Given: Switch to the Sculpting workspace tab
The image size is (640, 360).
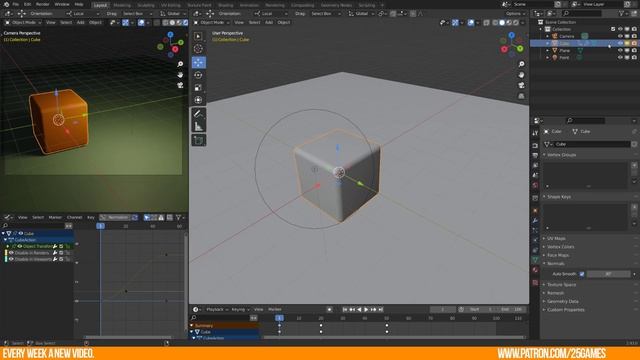Looking at the screenshot, I should coord(146,5).
